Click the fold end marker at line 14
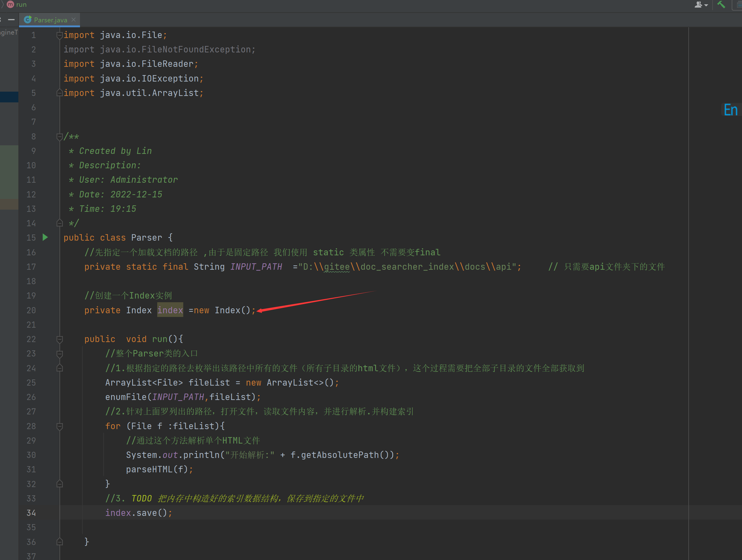This screenshot has width=742, height=560. coord(60,223)
